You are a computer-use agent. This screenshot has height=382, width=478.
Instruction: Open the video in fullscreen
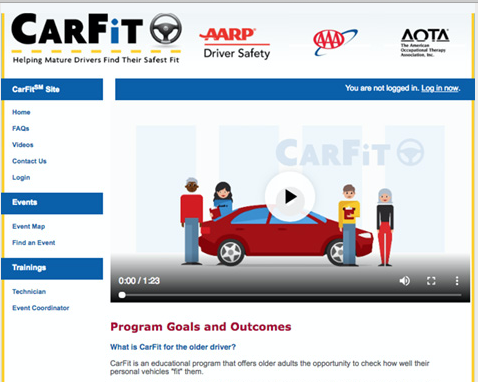point(431,281)
